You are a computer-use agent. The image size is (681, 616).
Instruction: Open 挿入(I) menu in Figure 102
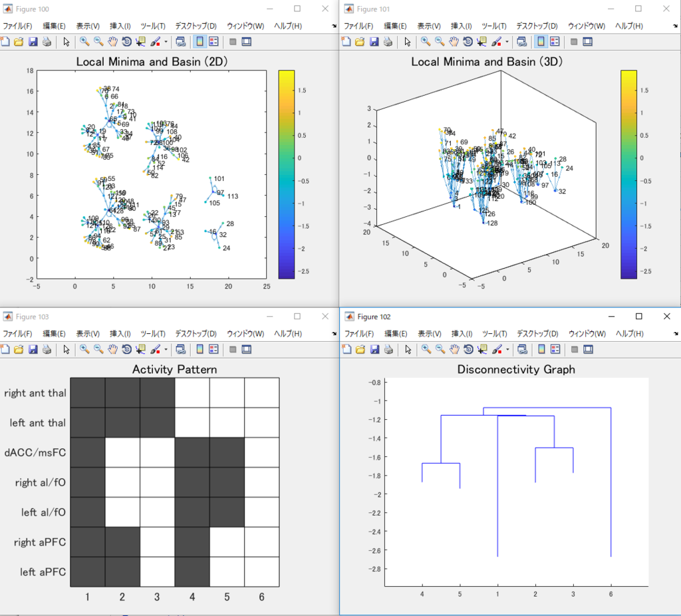[x=462, y=334]
